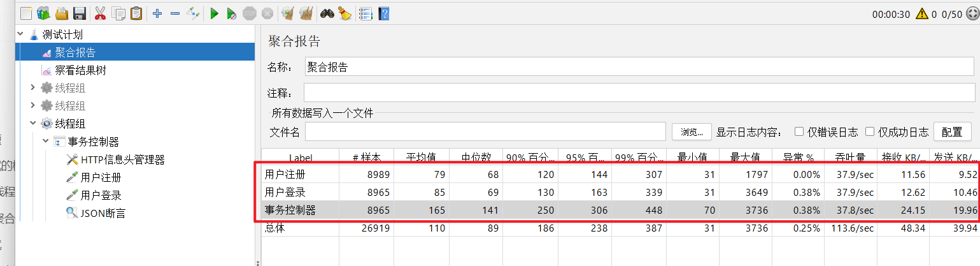Select 察看结果树 in the tree
Viewport: 980px width, 266px height.
pos(80,70)
